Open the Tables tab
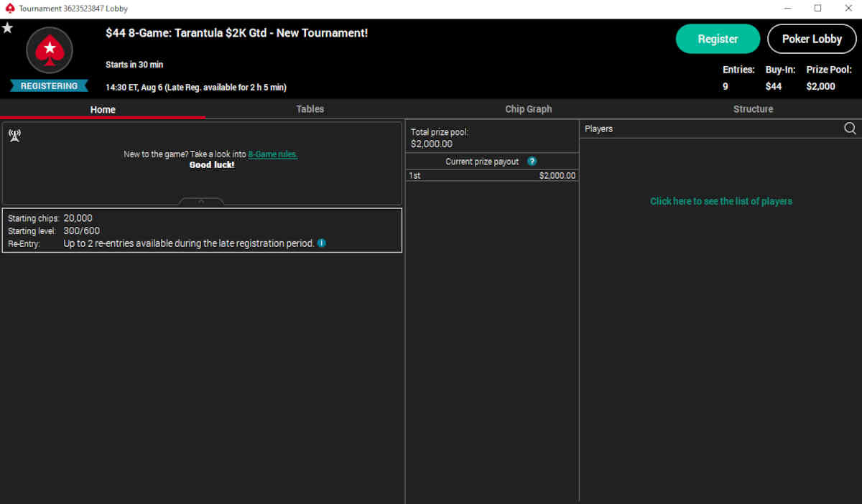The height and width of the screenshot is (504, 862). pos(310,109)
